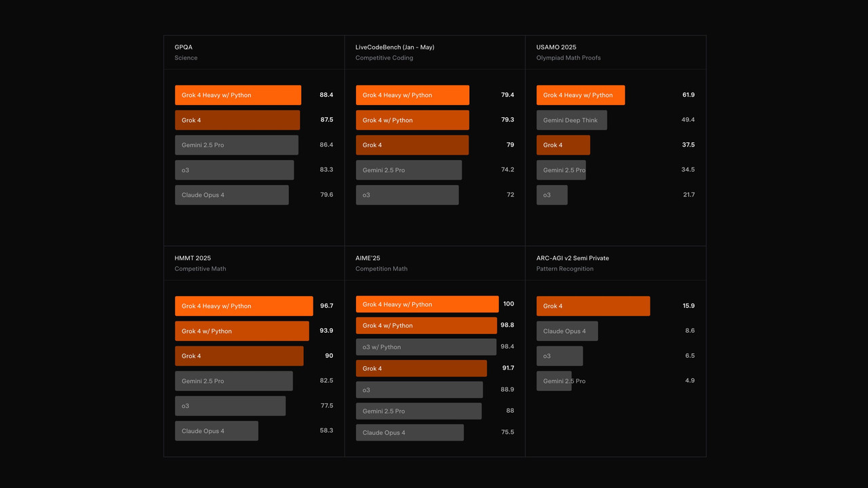Select Gemini 2.5 Pro bar in LiveCodeBench
The height and width of the screenshot is (488, 868).
409,170
